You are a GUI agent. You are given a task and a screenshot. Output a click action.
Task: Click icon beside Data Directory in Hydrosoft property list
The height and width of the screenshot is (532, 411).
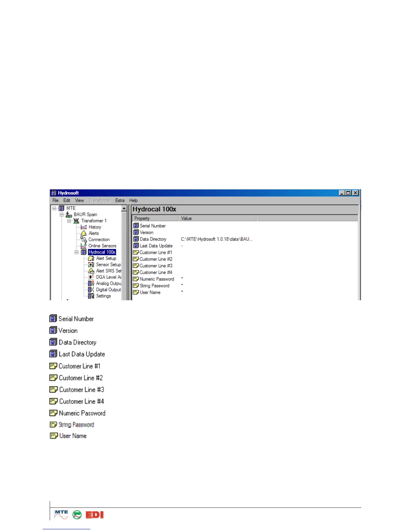(x=136, y=239)
